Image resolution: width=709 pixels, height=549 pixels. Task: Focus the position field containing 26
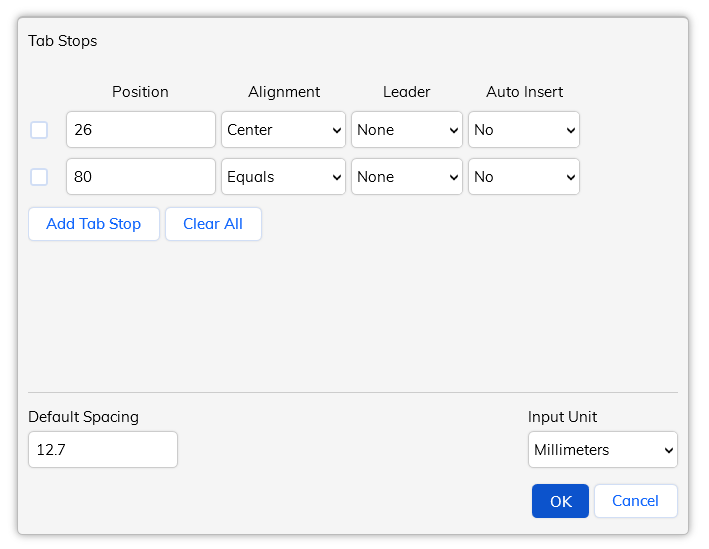tap(141, 130)
